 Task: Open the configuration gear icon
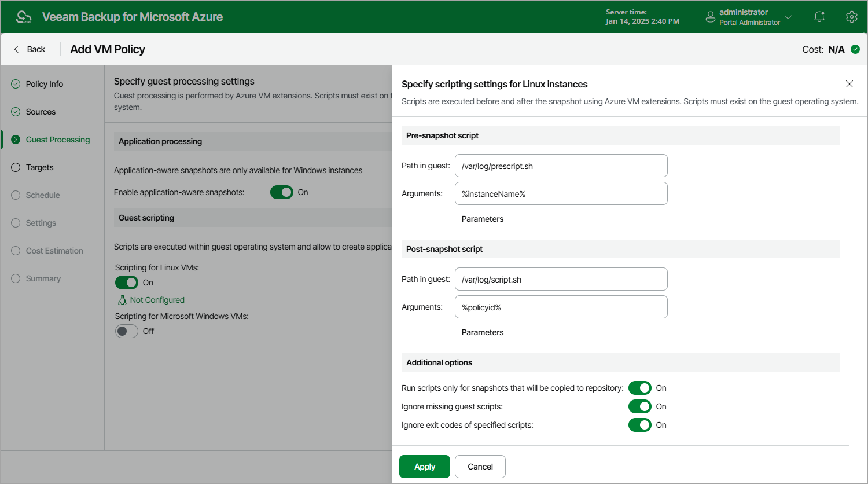(x=851, y=17)
